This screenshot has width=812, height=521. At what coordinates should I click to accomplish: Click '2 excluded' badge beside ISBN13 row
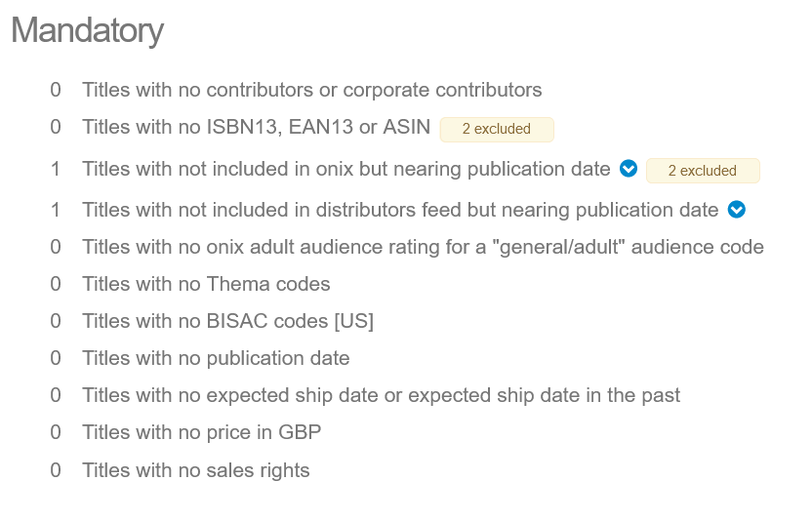point(497,129)
